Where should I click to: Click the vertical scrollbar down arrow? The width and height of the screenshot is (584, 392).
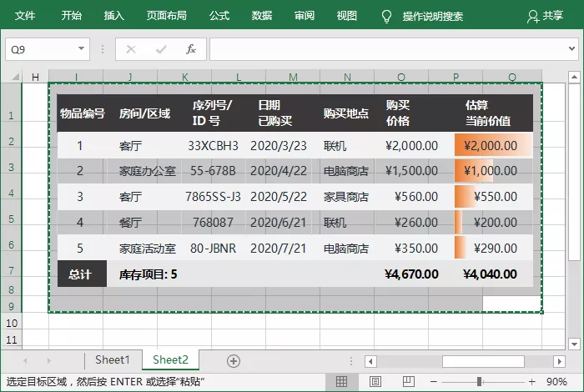[575, 343]
